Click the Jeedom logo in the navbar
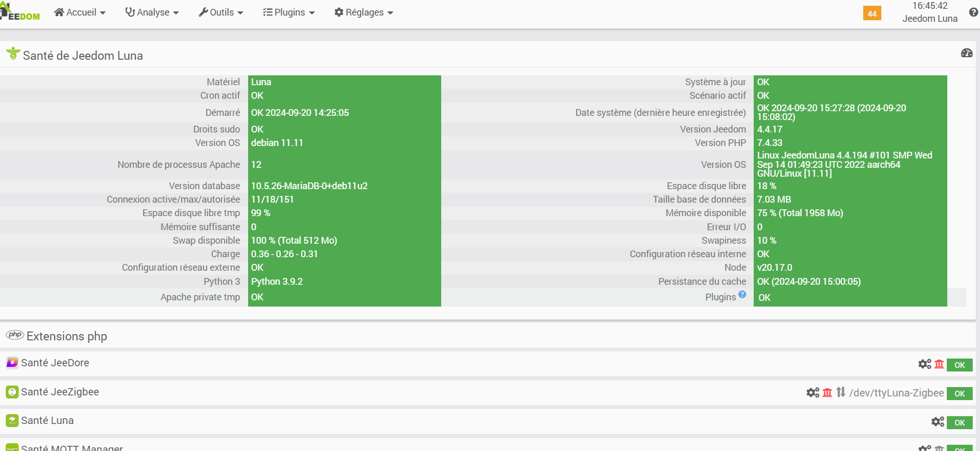Screen dimensions: 980x451 click(21, 12)
